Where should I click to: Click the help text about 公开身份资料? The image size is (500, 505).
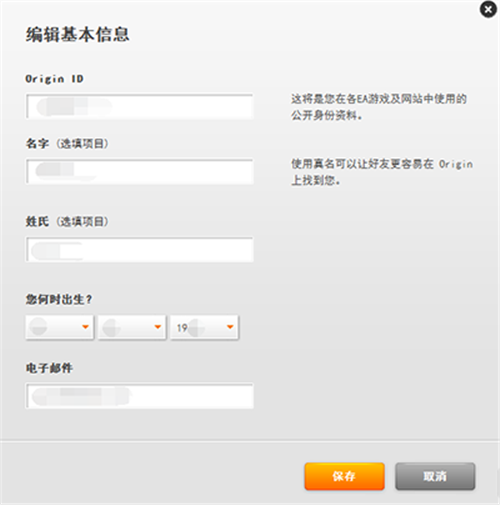coord(379,107)
